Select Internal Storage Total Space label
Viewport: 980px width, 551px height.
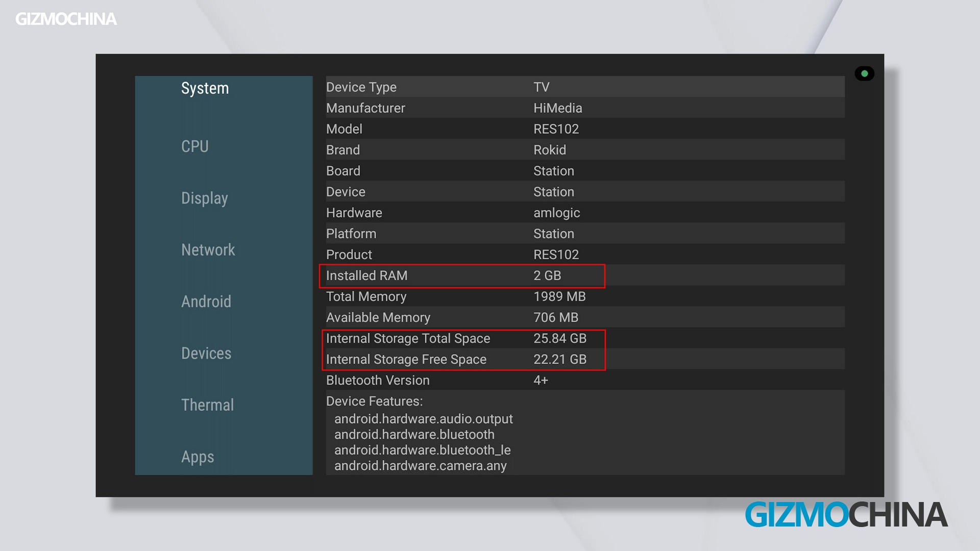pyautogui.click(x=408, y=338)
